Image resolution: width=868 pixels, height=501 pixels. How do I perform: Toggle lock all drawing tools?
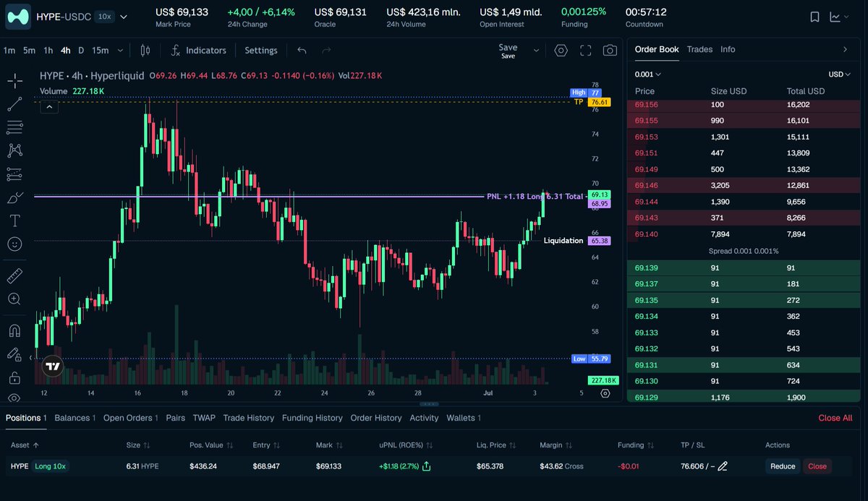[14, 377]
